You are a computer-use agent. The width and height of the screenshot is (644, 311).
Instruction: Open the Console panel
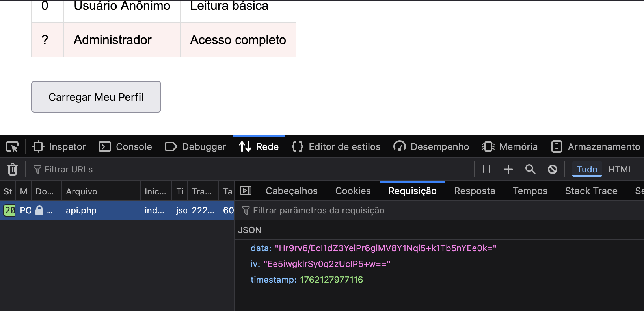[125, 147]
